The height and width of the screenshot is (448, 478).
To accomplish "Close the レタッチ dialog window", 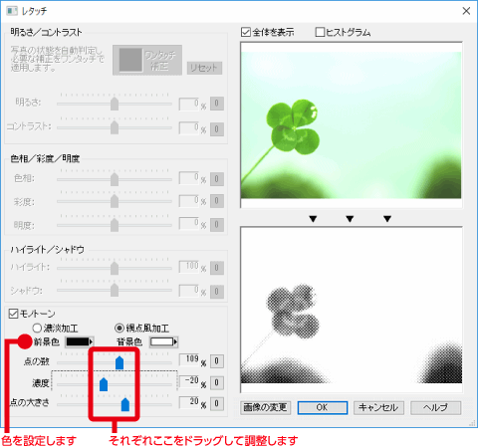I will coord(466,11).
